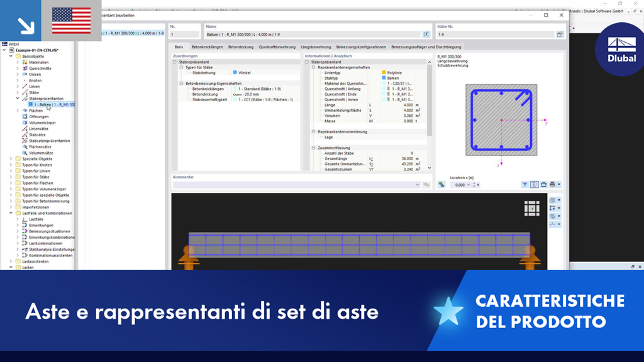
Task: Collapse the Stabrepräsentanten tree node
Action: [x=18, y=99]
